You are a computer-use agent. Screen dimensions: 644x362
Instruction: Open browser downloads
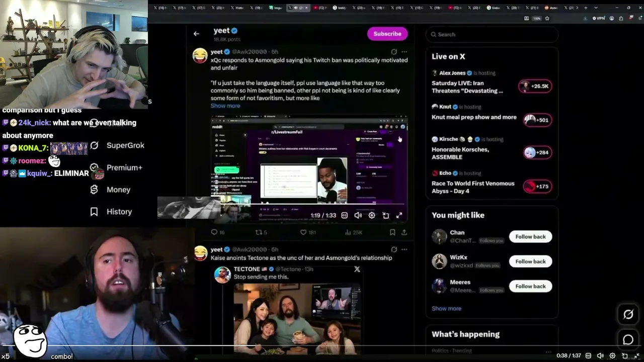pyautogui.click(x=585, y=18)
